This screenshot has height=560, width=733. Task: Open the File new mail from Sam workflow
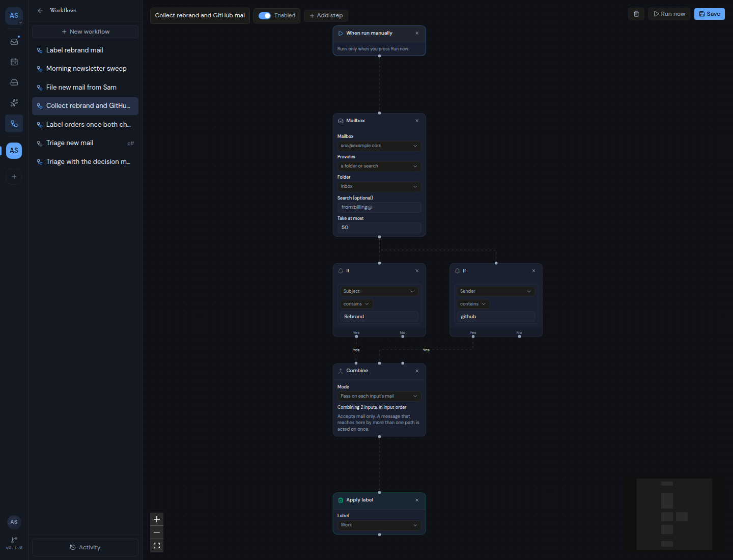tap(85, 88)
